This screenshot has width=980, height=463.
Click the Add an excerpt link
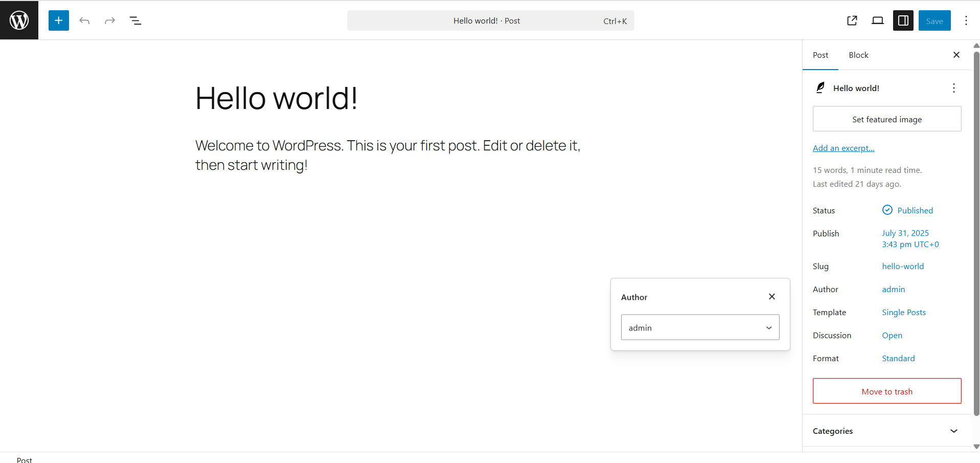click(844, 148)
